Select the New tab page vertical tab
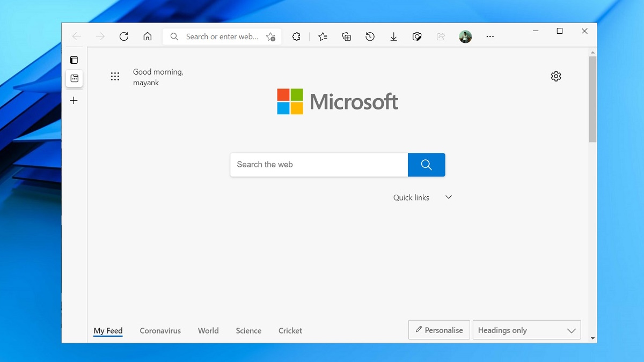Screen dimensions: 644x362 coord(75,78)
